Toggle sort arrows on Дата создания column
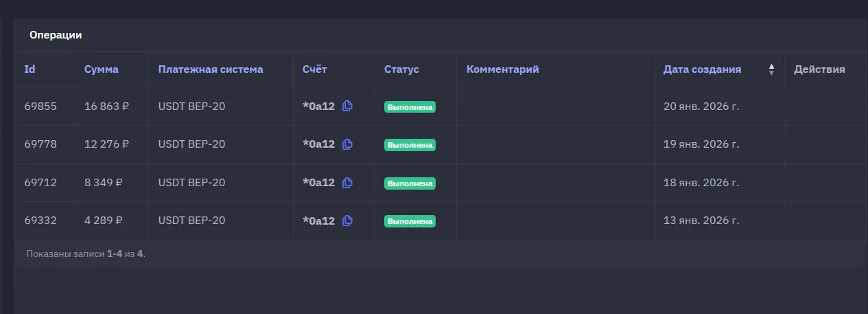868x314 pixels. coord(771,69)
